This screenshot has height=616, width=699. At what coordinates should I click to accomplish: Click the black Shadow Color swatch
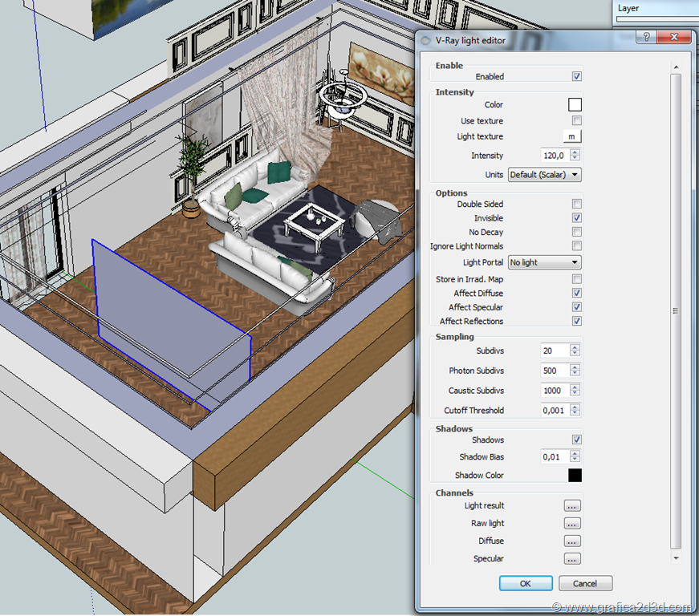point(575,476)
